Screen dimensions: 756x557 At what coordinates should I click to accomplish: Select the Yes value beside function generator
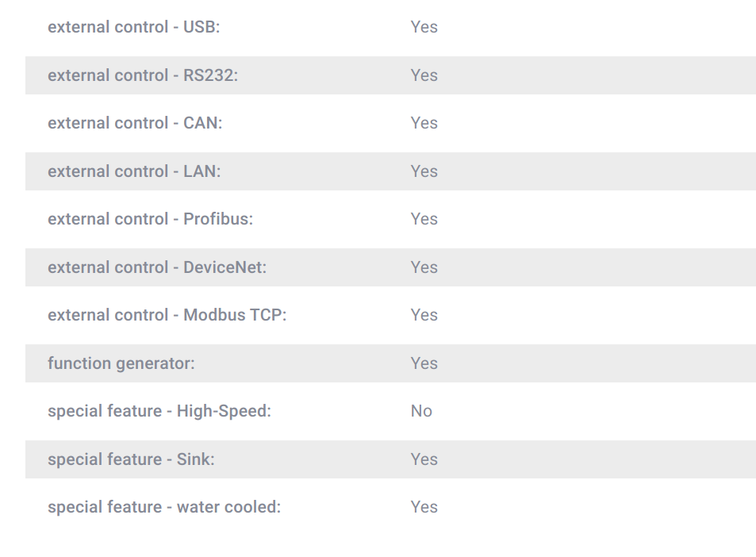424,363
